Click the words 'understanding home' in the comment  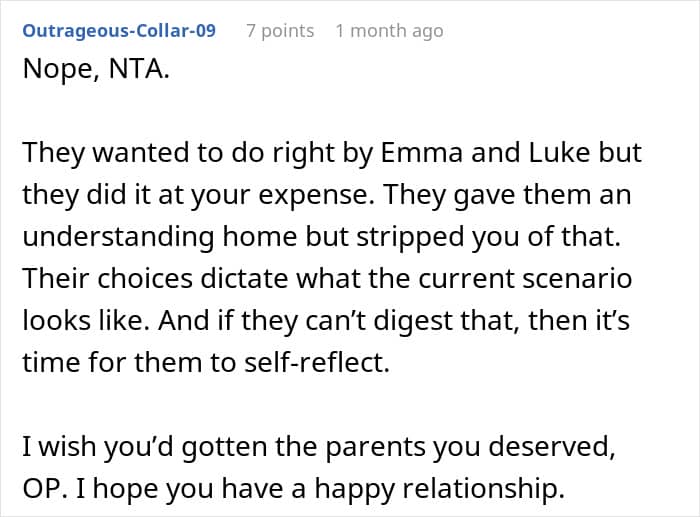[x=159, y=236]
